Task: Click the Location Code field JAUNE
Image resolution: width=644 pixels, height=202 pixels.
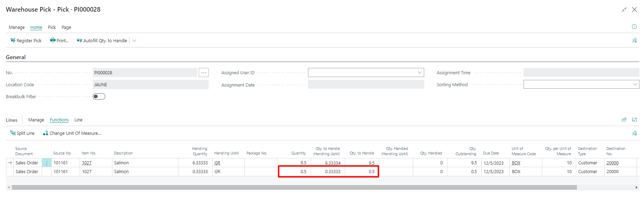Action: pyautogui.click(x=151, y=84)
